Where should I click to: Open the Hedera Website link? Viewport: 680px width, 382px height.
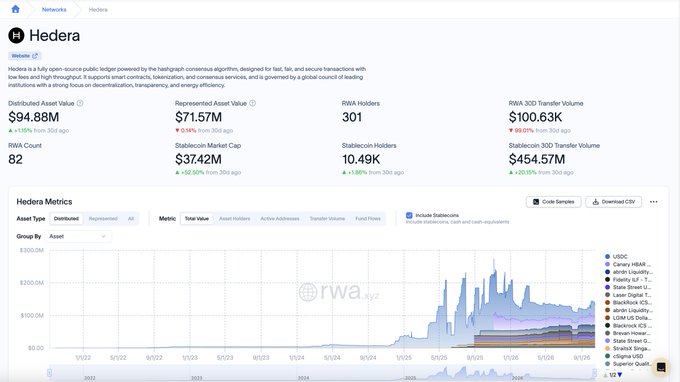[x=25, y=56]
